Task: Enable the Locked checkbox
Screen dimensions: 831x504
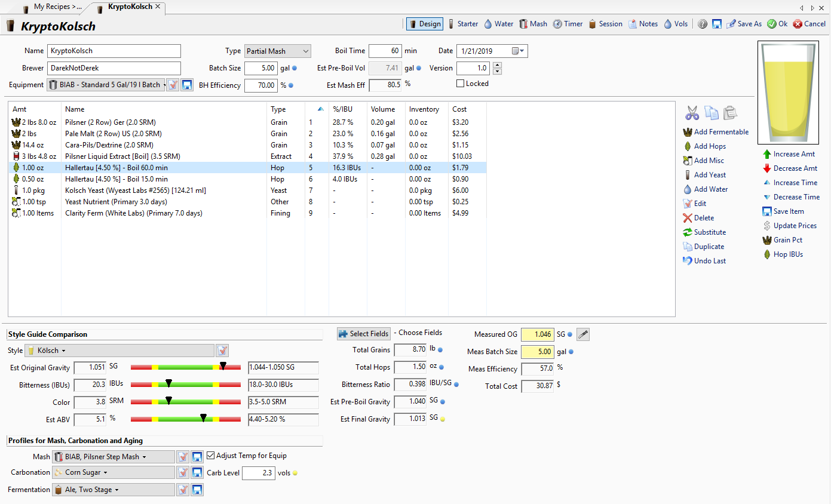Action: [461, 84]
